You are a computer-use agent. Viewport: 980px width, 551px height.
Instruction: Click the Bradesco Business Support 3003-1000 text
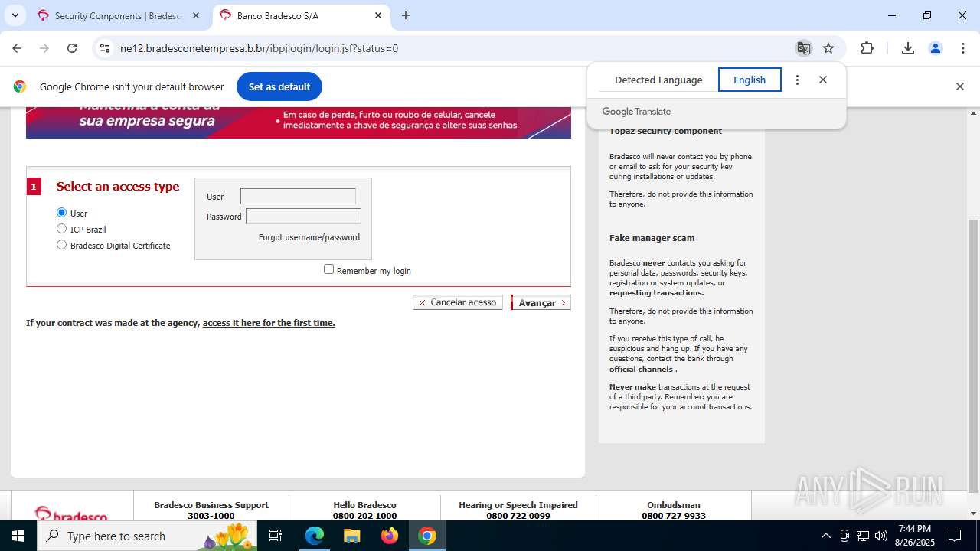211,510
